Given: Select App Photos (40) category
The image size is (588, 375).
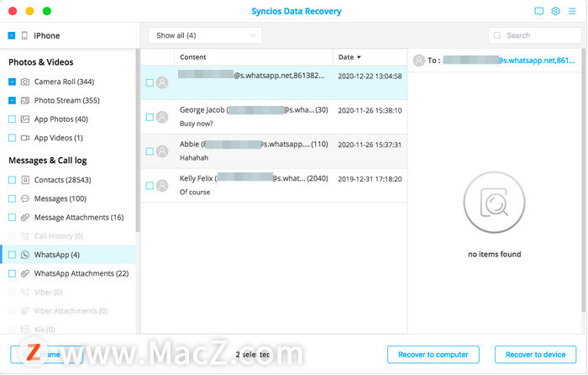Looking at the screenshot, I should (x=69, y=119).
